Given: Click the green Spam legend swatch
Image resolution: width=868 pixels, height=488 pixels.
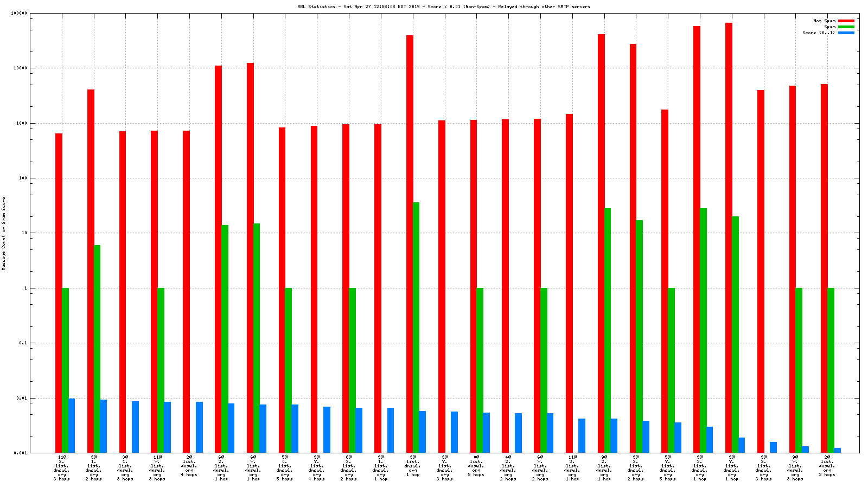Looking at the screenshot, I should tap(846, 27).
